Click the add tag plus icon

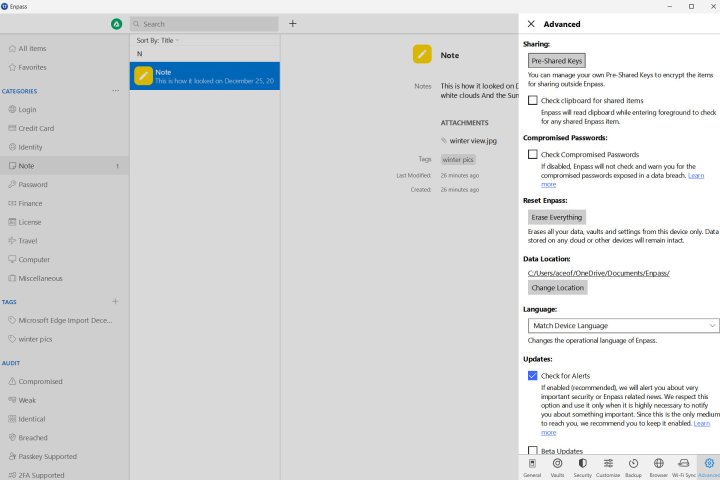(115, 301)
